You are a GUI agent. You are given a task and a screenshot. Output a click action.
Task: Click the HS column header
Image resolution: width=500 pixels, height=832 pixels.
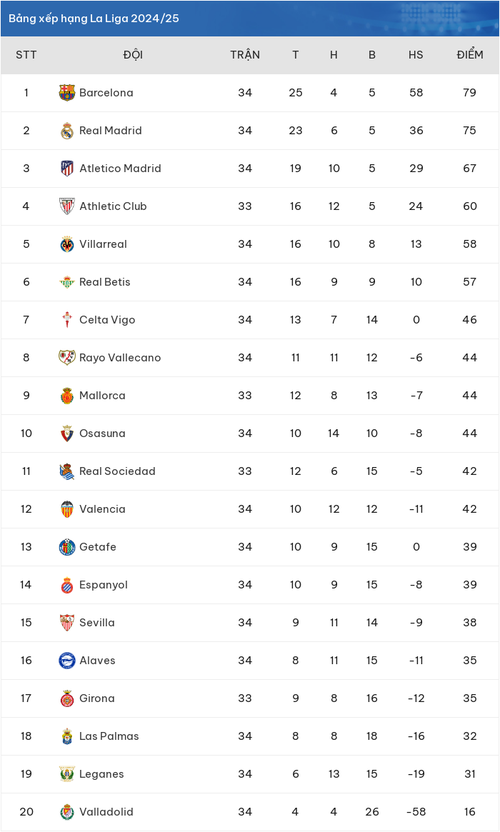416,55
